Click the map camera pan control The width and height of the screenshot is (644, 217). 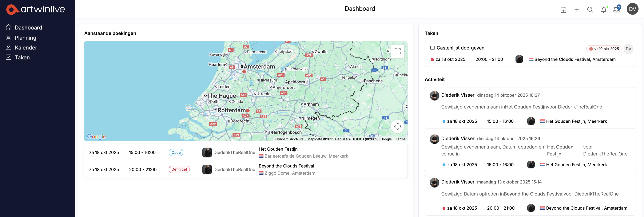[397, 126]
